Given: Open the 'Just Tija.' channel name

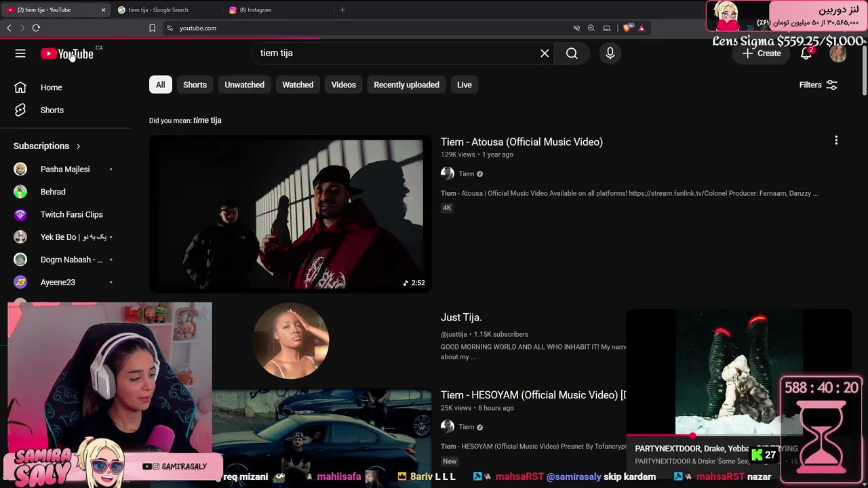Looking at the screenshot, I should point(461,317).
